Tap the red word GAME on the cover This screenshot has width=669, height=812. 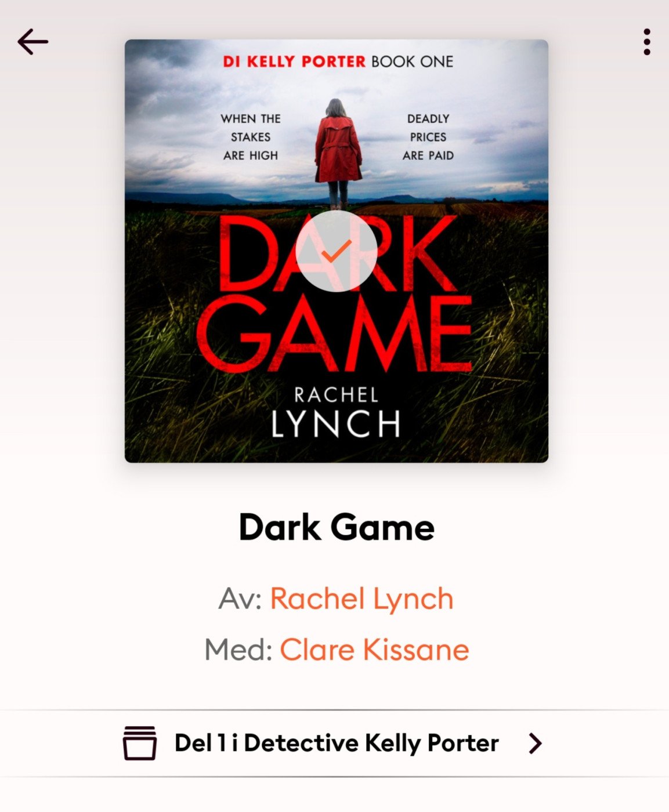[x=335, y=333]
